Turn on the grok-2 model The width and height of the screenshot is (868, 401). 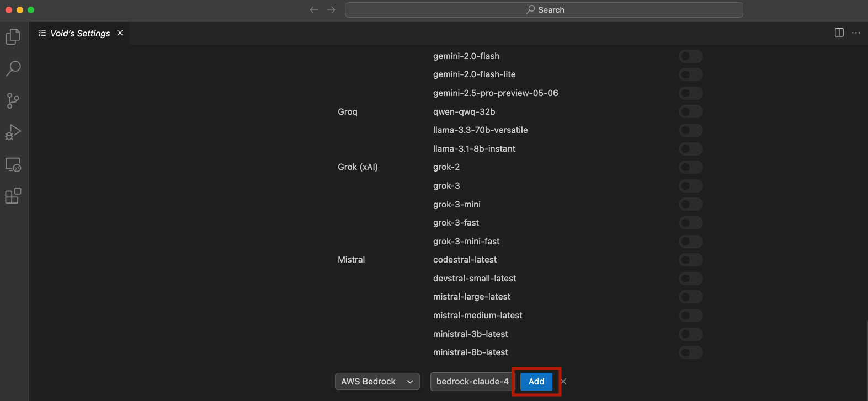690,167
